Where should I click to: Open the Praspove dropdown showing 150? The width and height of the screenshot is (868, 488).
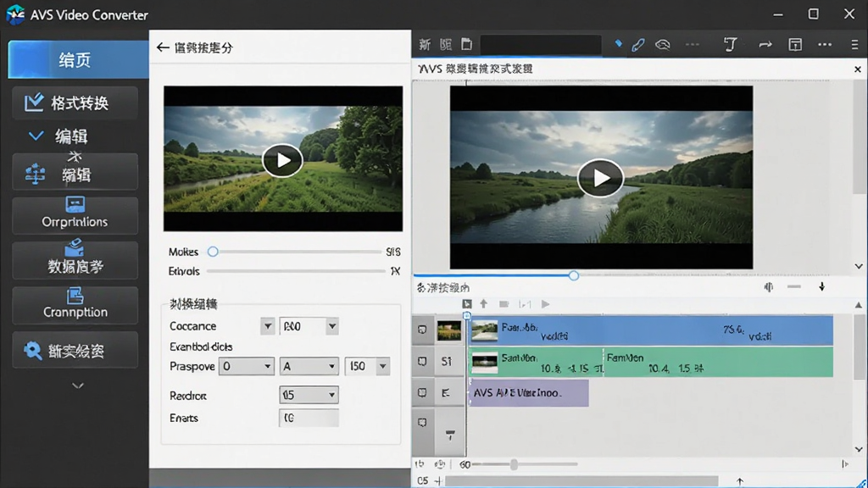[367, 366]
